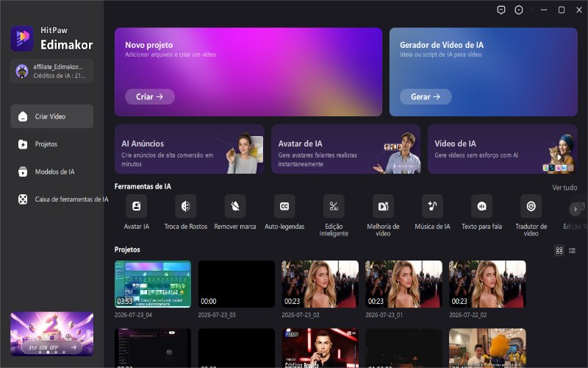Click the Gerar button for AI video
Viewport: 588px width, 368px height.
point(426,97)
